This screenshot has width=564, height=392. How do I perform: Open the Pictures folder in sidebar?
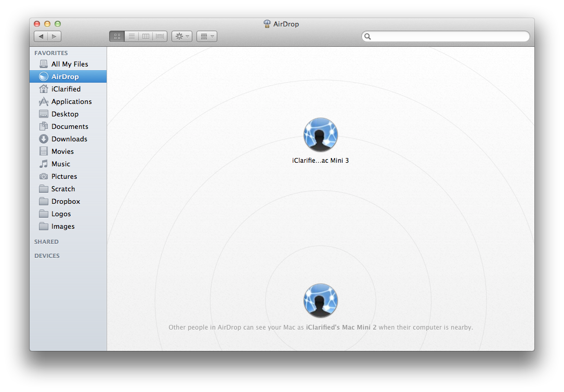tap(64, 176)
